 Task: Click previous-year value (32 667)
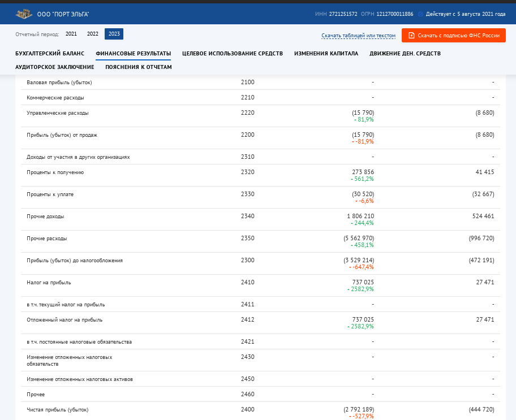tap(483, 194)
